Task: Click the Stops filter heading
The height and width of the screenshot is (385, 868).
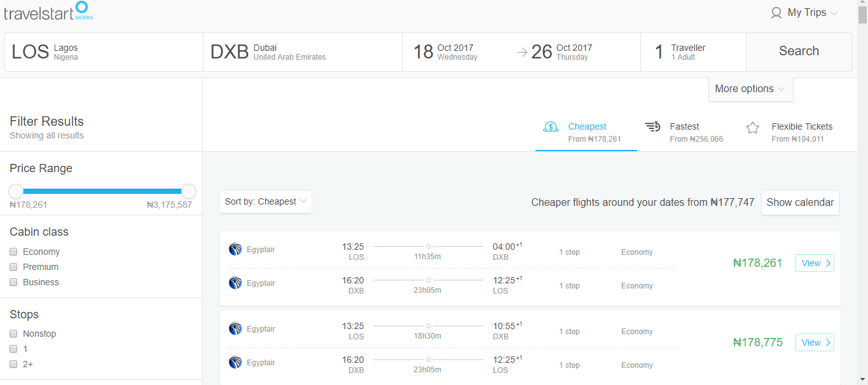Action: 24,314
